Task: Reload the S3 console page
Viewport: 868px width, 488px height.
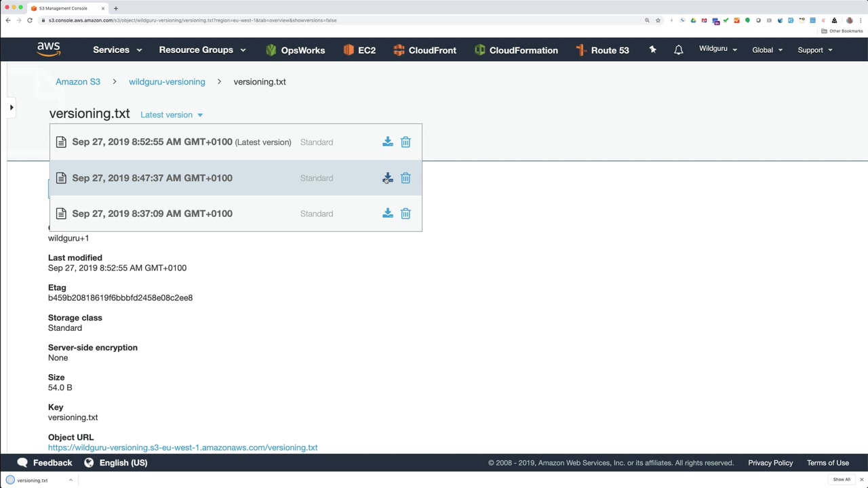Action: [30, 20]
